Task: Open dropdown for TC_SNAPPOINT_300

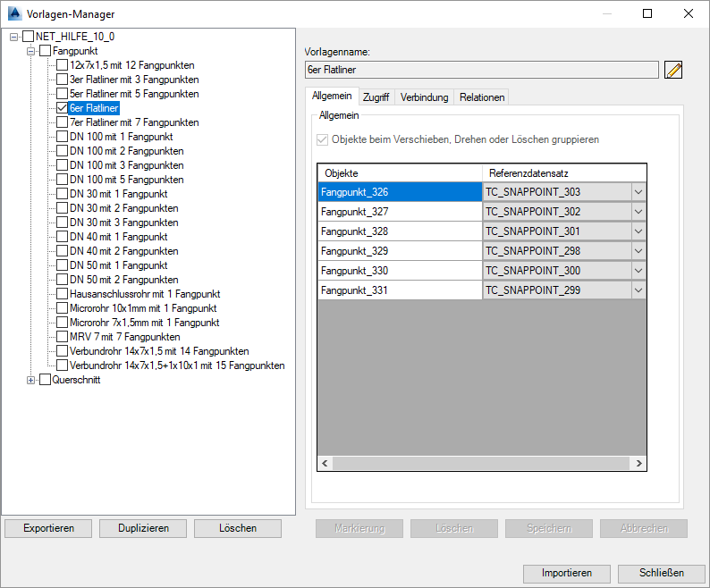Action: 638,271
